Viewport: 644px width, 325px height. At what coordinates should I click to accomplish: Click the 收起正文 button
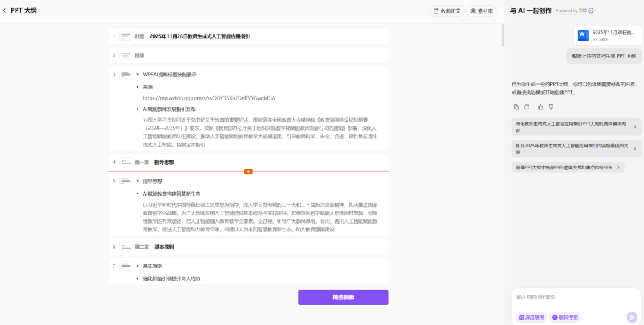point(447,11)
